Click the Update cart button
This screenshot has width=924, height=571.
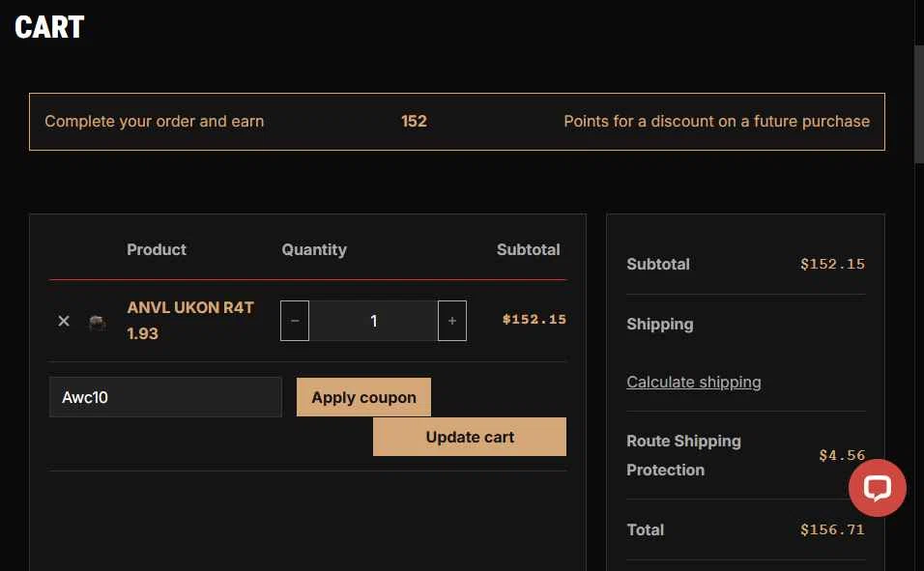tap(470, 438)
